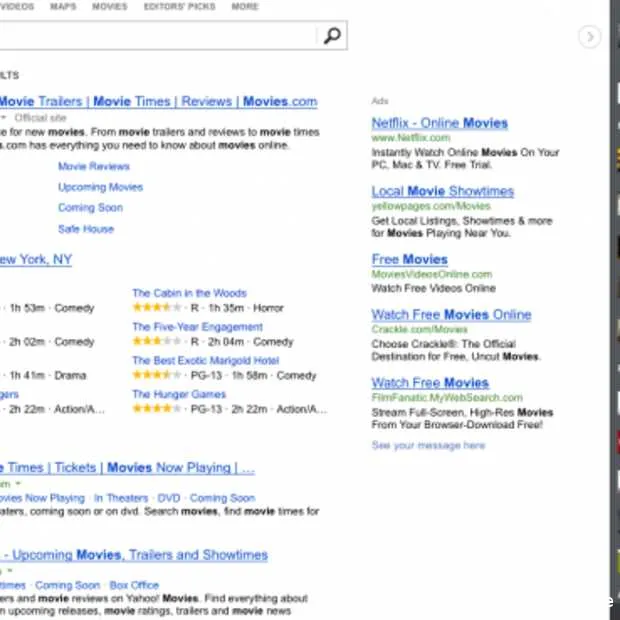Open the MAPS tab
The width and height of the screenshot is (620, 620).
(62, 7)
